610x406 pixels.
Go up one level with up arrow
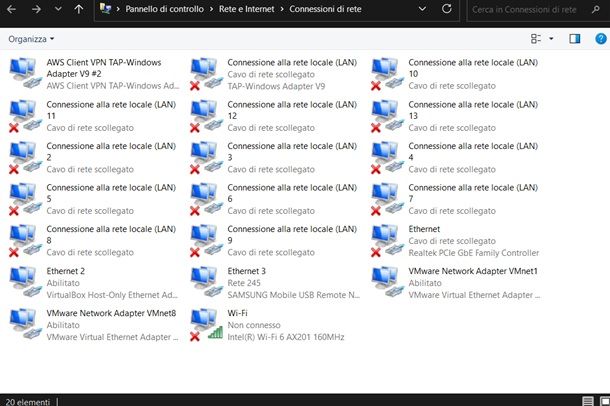[79, 9]
